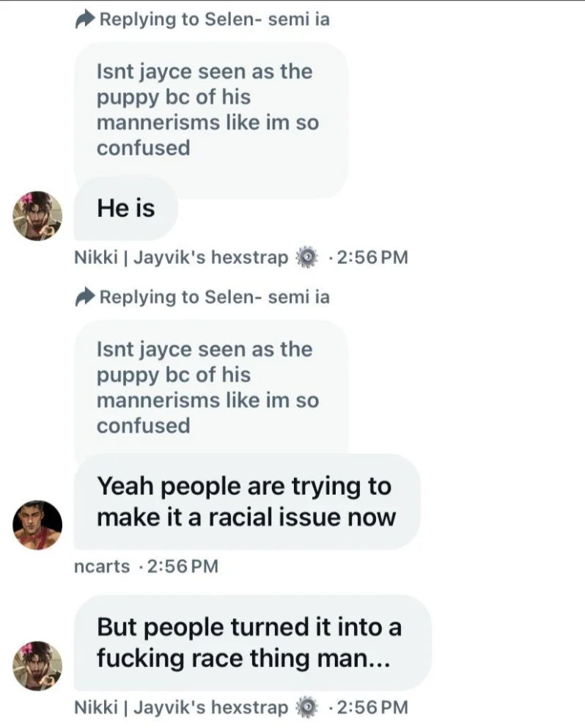Image resolution: width=585 pixels, height=728 pixels.
Task: Select the "Yeah people are trying to" message
Action: coord(247,502)
